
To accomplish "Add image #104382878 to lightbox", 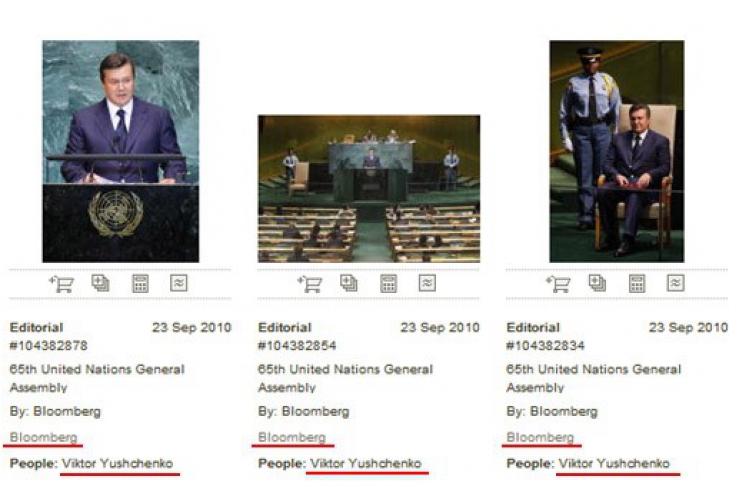I will (x=100, y=283).
